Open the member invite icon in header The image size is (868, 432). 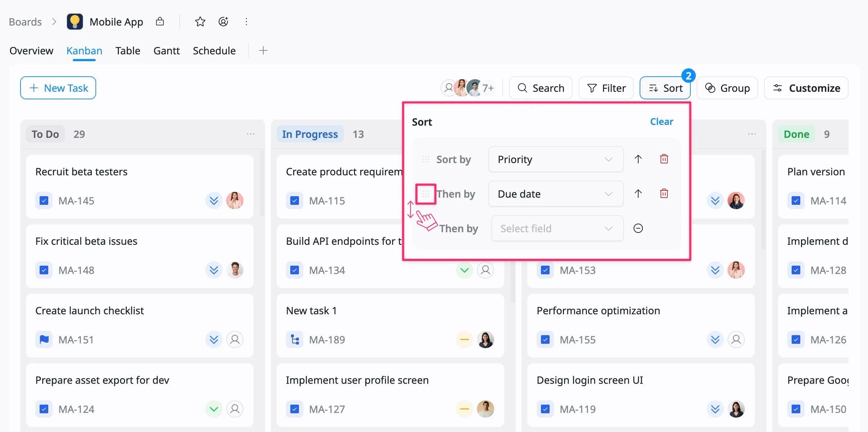(x=223, y=22)
